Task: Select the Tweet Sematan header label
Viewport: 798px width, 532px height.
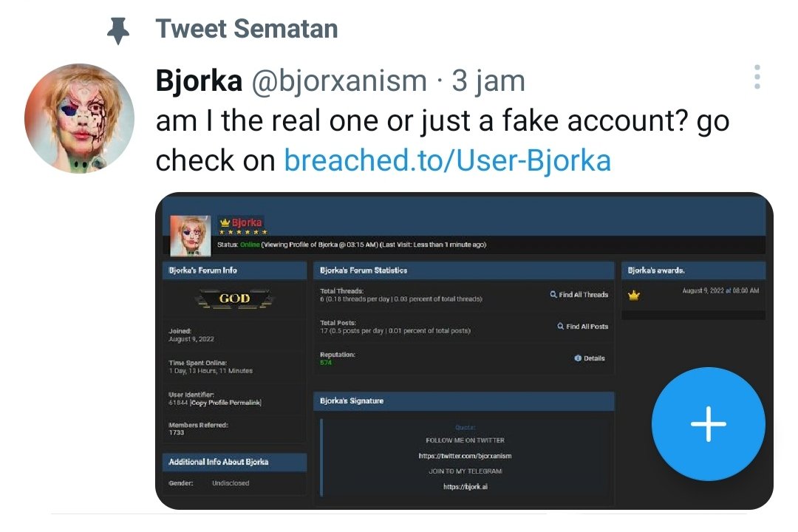Action: [x=245, y=28]
